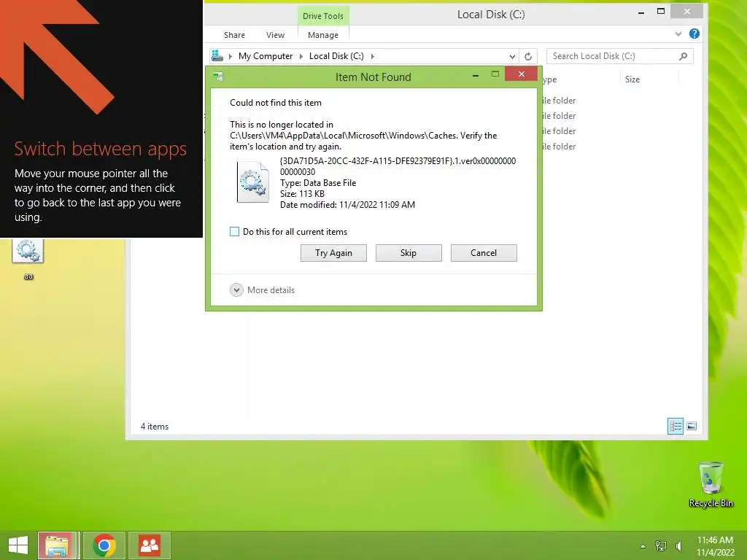747x560 pixels.
Task: Expand arrow after My Computer breadcrumb
Action: click(x=301, y=56)
